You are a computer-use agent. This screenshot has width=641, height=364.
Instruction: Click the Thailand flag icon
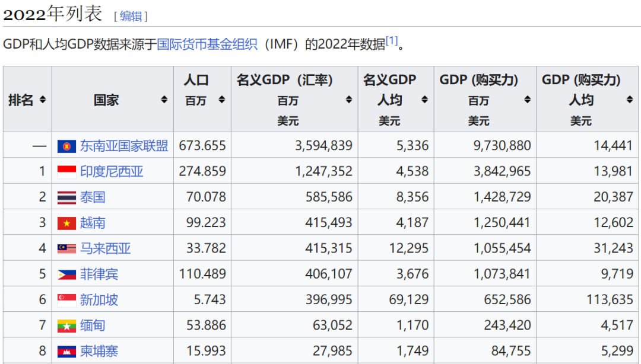click(x=66, y=197)
